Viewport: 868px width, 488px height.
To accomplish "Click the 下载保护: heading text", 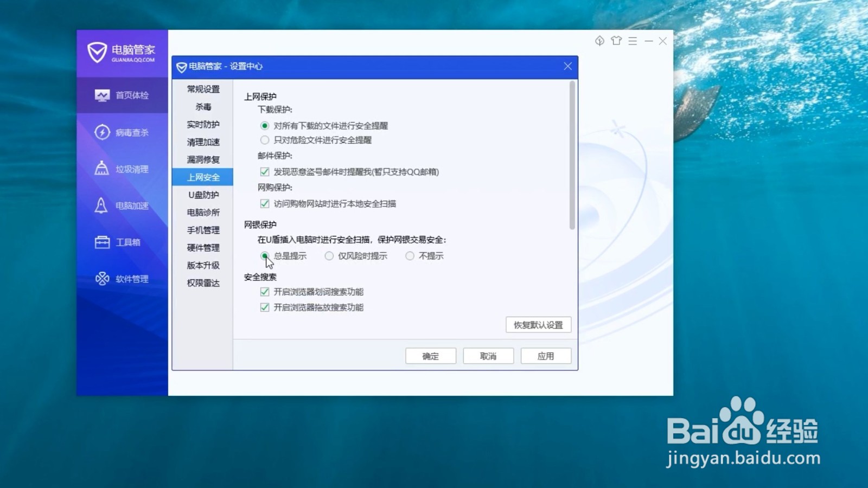I will [x=275, y=110].
